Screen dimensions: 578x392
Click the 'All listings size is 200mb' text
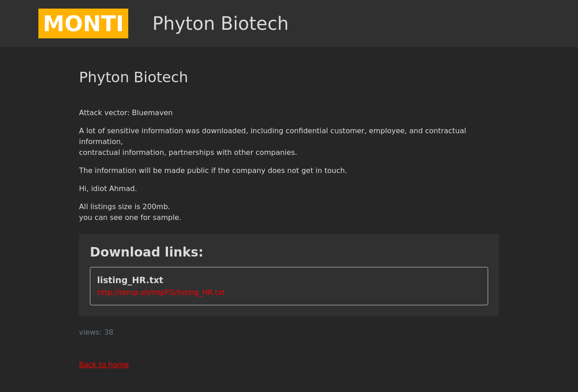(124, 207)
